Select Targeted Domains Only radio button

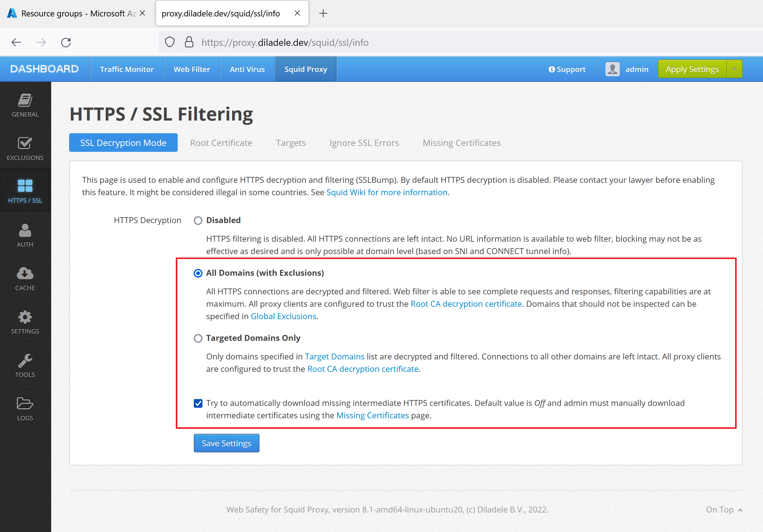click(x=198, y=338)
